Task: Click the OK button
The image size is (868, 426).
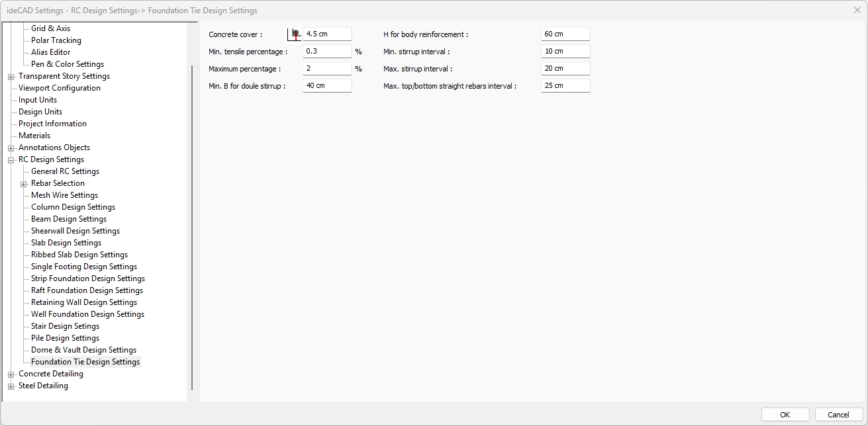Action: click(x=785, y=415)
